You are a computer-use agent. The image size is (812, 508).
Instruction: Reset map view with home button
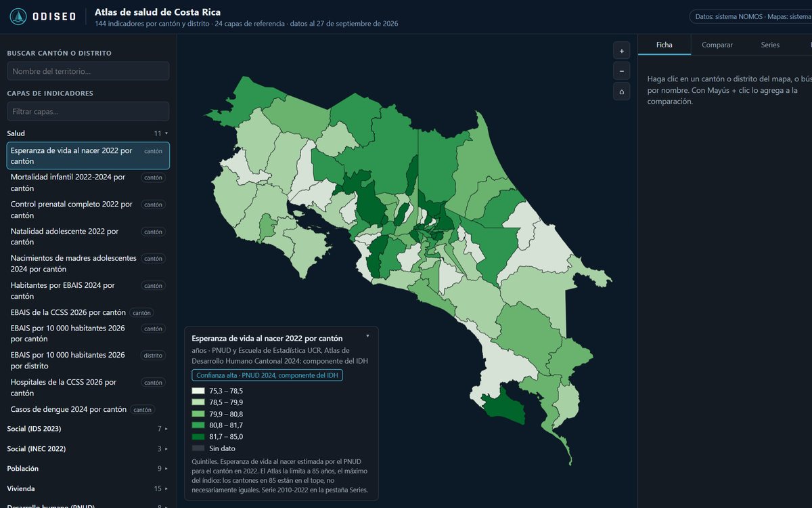click(622, 91)
